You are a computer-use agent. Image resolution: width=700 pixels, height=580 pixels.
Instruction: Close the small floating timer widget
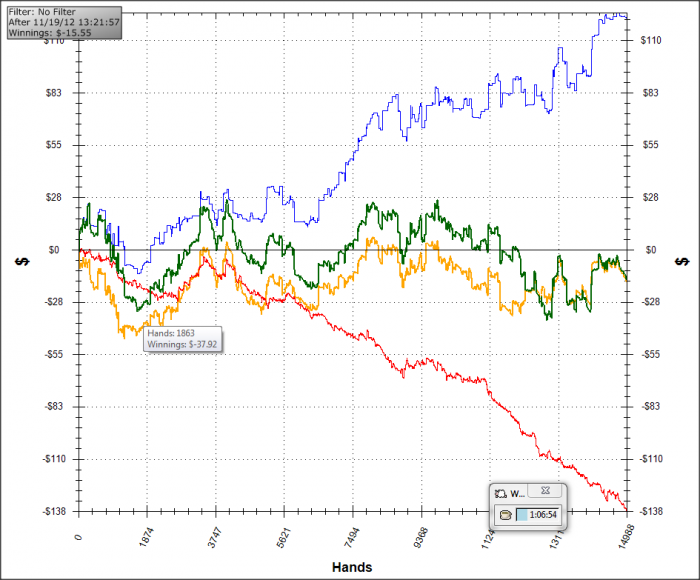click(x=545, y=490)
